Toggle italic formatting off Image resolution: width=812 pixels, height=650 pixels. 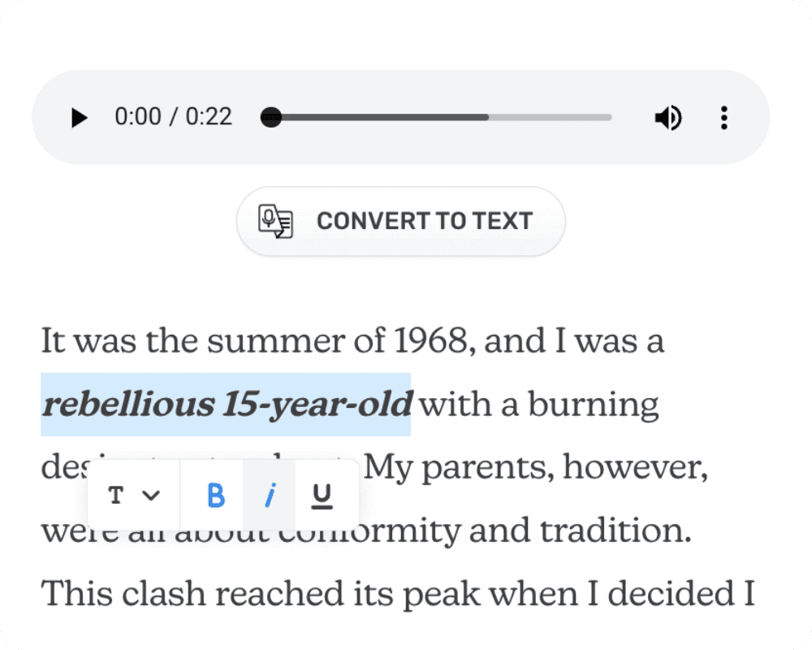pos(270,495)
